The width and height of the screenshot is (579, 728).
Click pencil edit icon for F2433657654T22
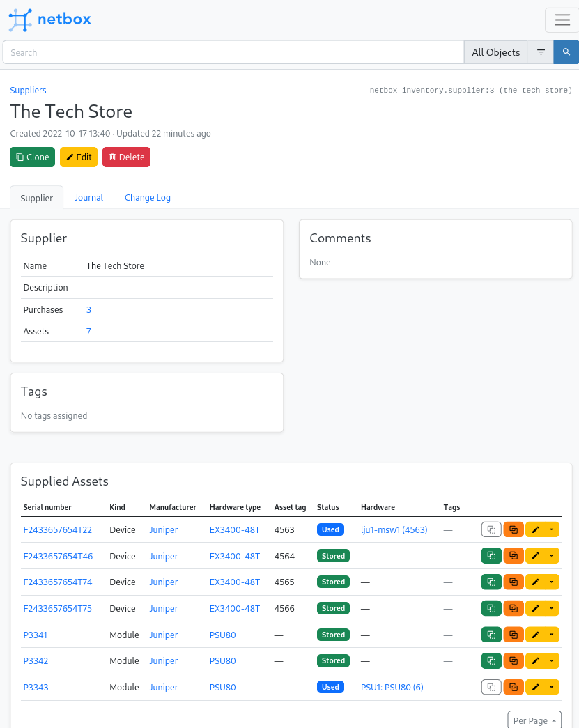(535, 529)
